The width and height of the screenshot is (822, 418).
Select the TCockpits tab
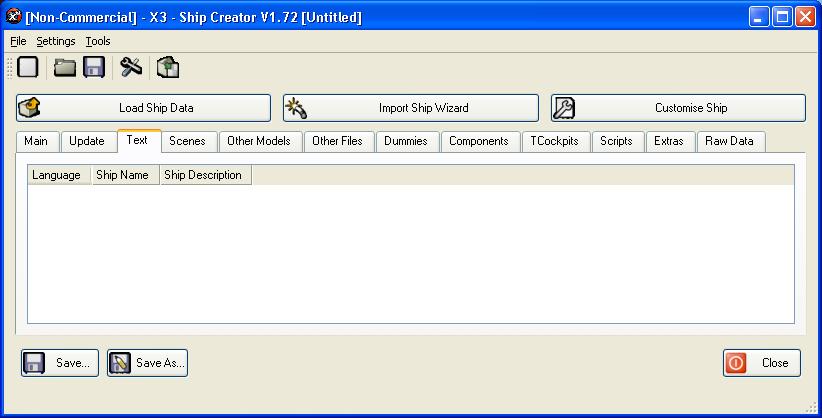pyautogui.click(x=554, y=142)
